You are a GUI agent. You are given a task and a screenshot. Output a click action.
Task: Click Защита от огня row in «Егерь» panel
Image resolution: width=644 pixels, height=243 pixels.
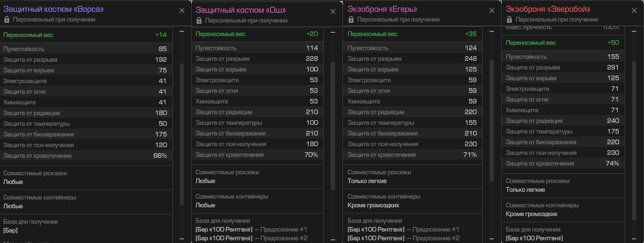tap(413, 91)
